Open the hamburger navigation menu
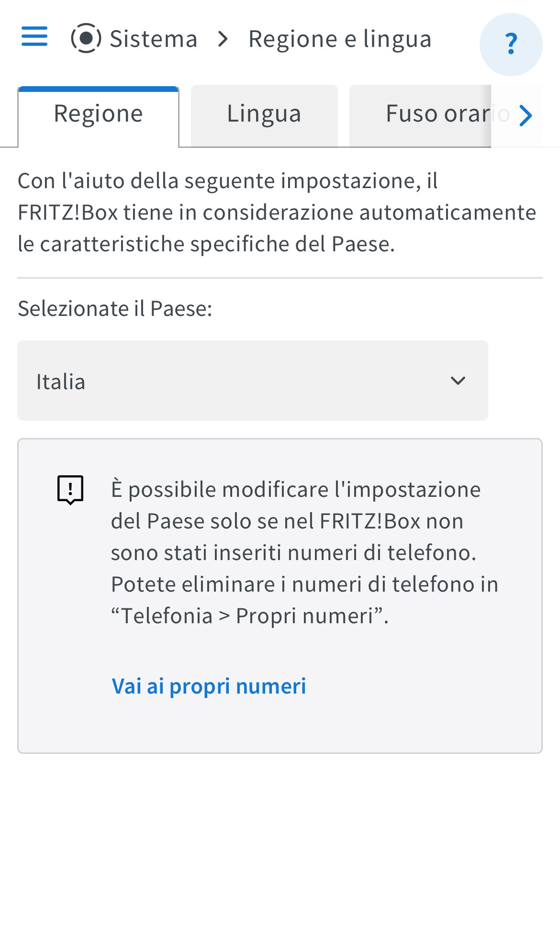The width and height of the screenshot is (560, 931). coord(34,37)
